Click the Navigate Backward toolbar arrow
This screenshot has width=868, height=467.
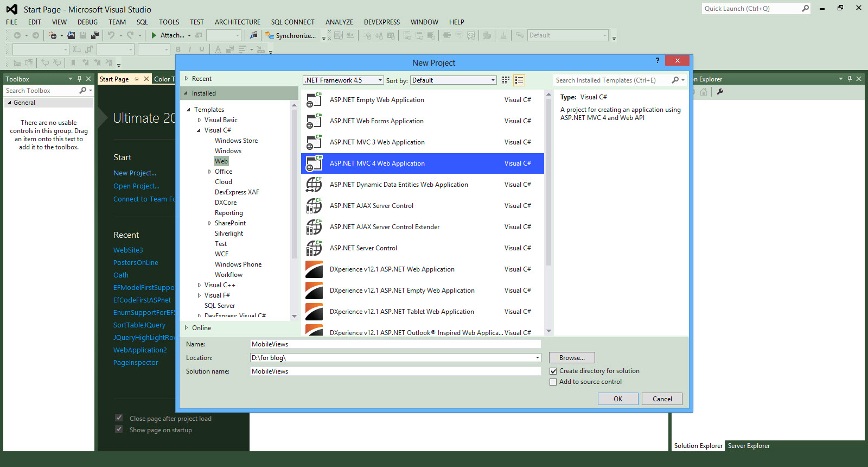tap(17, 35)
